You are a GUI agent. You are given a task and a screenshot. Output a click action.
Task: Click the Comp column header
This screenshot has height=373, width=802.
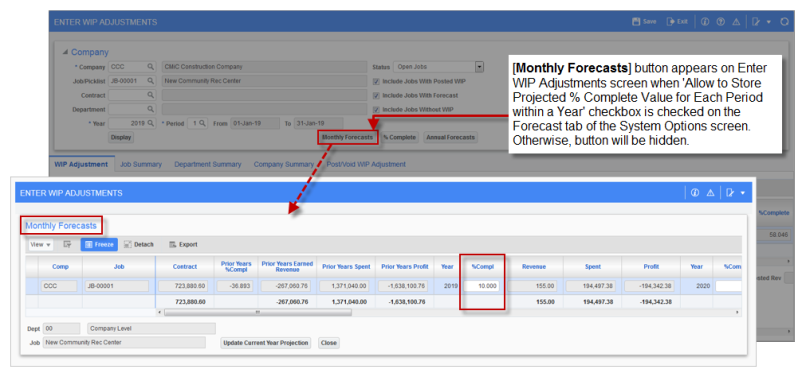tap(60, 267)
